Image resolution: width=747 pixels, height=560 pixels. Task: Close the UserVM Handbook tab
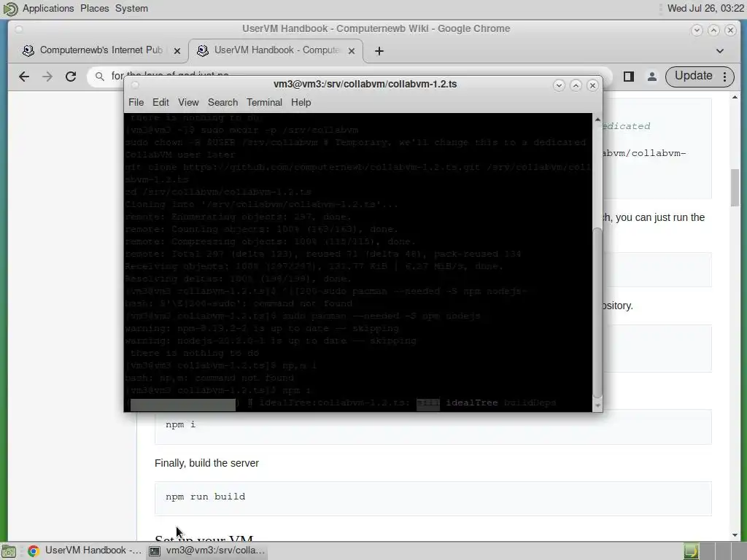352,51
